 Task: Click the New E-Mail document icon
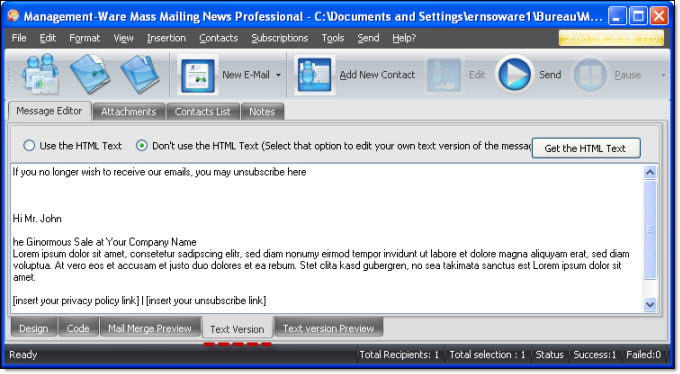(198, 75)
